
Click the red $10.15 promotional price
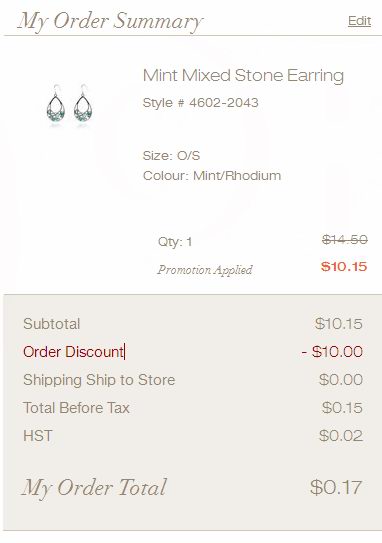coord(344,266)
